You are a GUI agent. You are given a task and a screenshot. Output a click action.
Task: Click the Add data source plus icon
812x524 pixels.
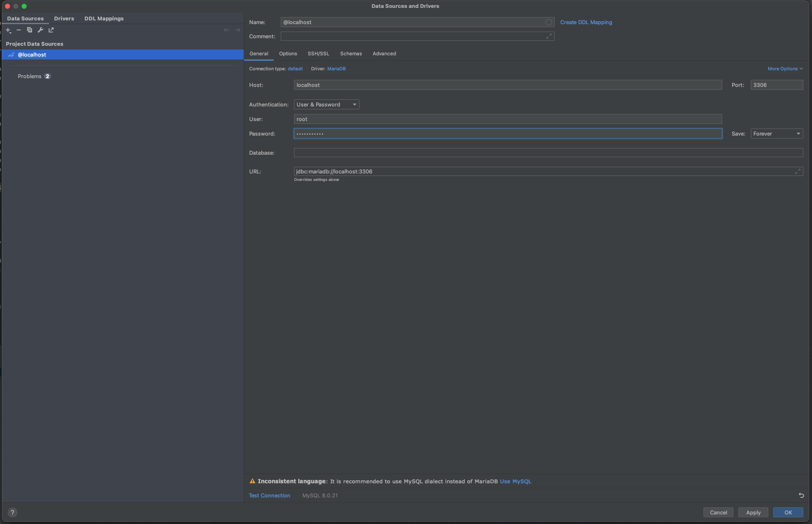(x=8, y=30)
